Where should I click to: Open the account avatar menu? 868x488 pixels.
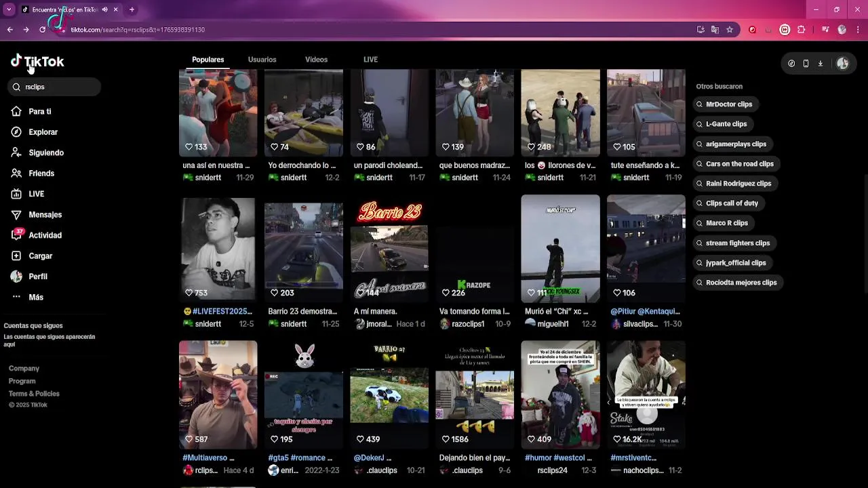(843, 63)
